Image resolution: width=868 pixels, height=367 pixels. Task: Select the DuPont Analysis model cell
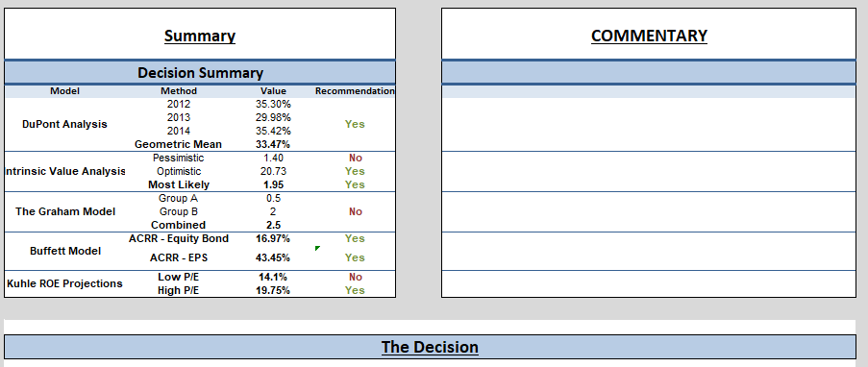[64, 124]
